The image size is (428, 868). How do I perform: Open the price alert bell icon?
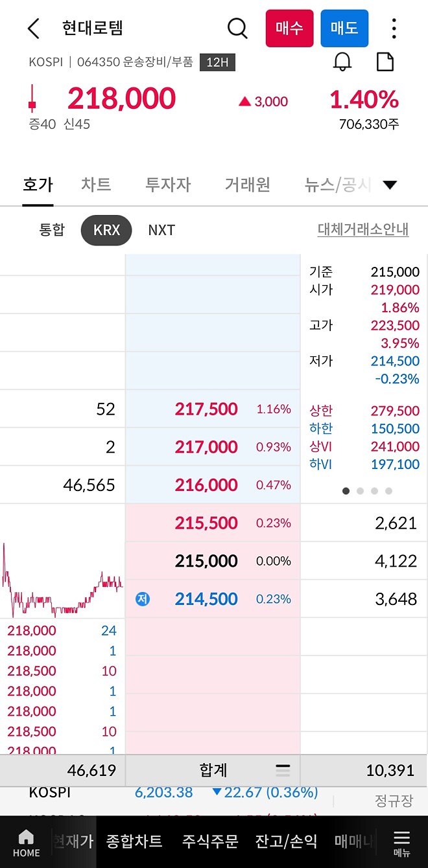point(343,62)
